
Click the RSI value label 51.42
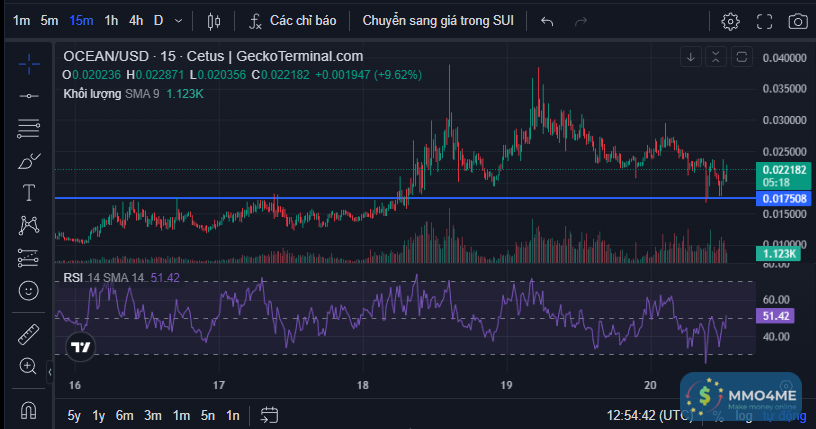[x=775, y=316]
